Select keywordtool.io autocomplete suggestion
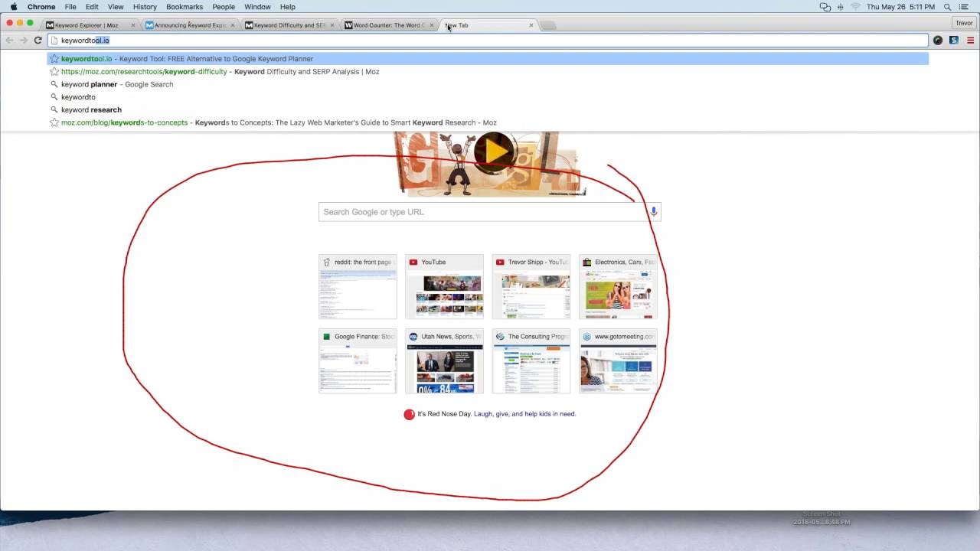This screenshot has height=551, width=980. tap(488, 59)
